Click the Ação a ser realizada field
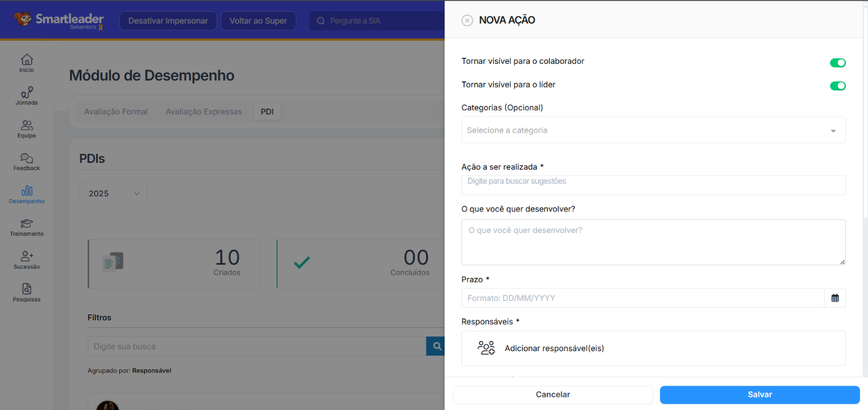 653,184
